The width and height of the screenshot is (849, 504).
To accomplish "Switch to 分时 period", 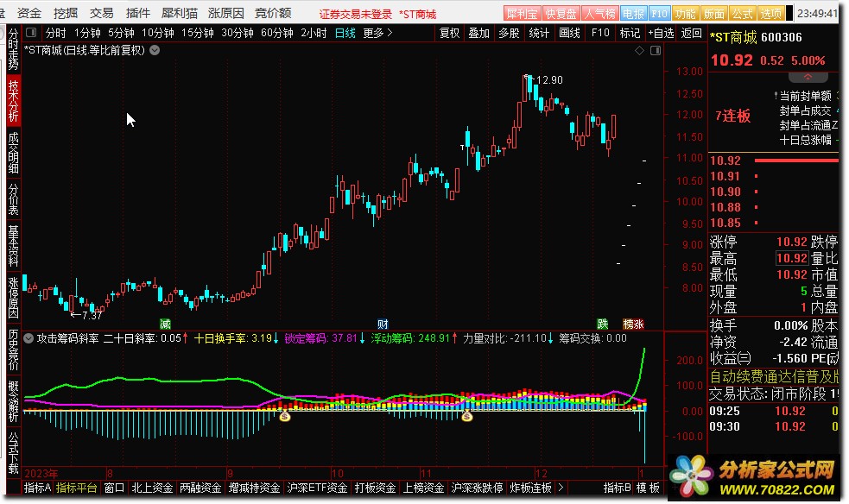I will [x=56, y=33].
